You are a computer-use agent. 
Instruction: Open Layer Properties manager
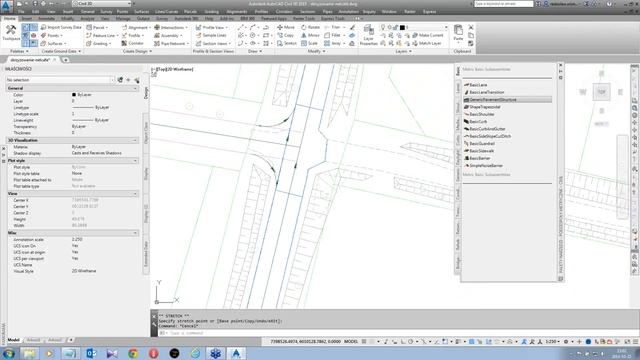point(369,35)
